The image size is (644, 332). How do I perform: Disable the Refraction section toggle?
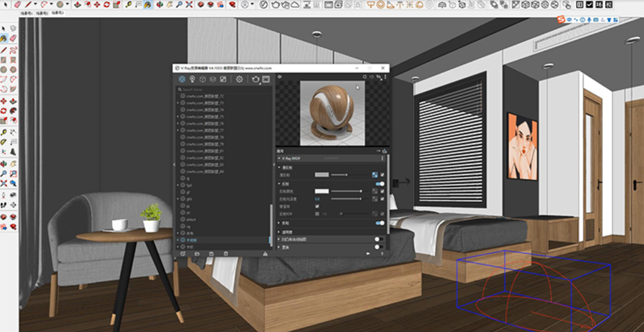[x=380, y=222]
